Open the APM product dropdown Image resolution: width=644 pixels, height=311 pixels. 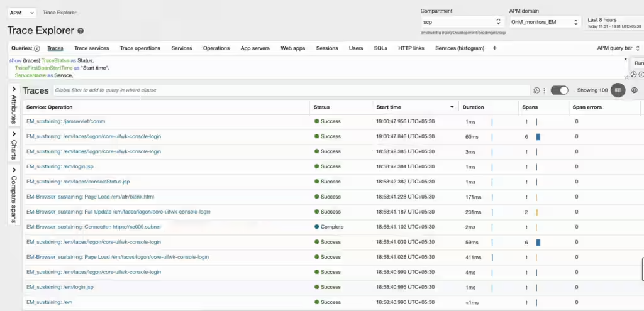coord(22,13)
